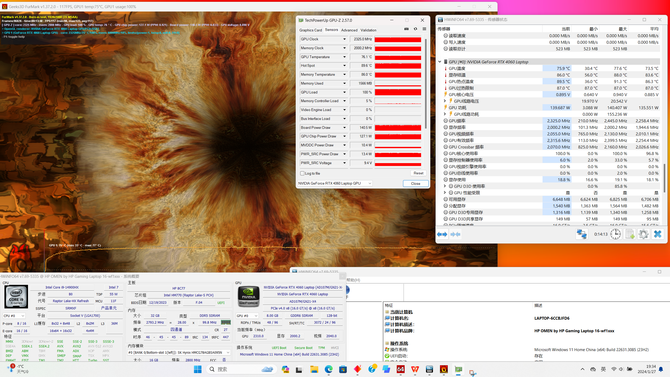Screen dimensions: 670x377
Task: Click HWiNFO network remote monitoring icon
Action: tap(582, 234)
